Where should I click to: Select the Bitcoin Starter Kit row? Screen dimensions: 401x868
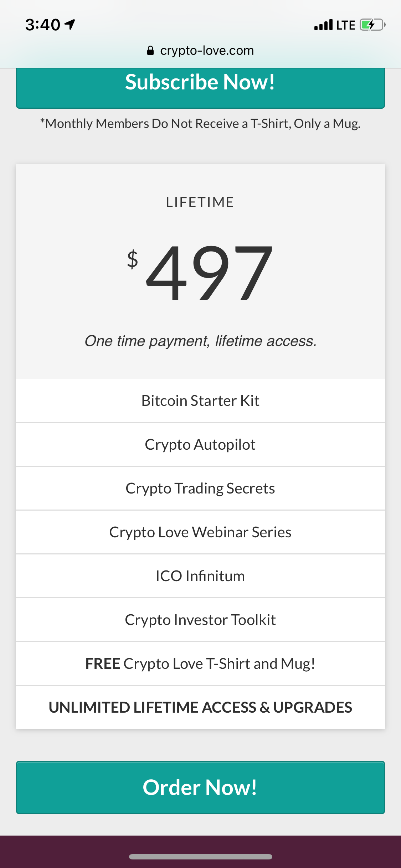(200, 401)
